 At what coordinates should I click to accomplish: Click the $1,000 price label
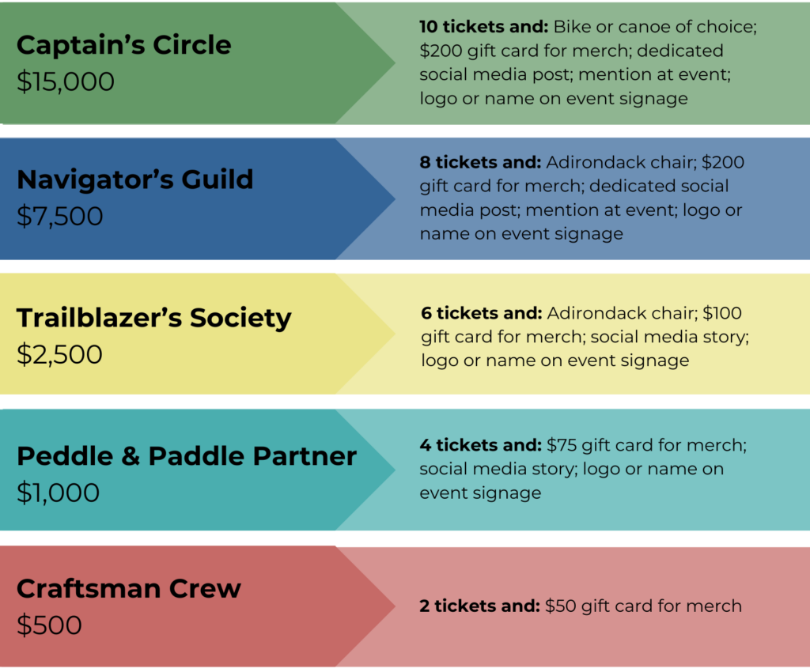coord(58,493)
